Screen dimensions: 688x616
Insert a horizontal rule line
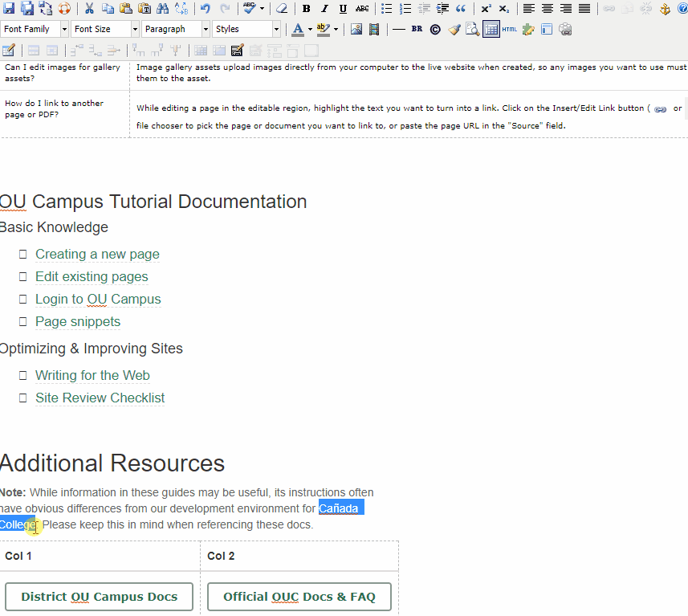398,29
